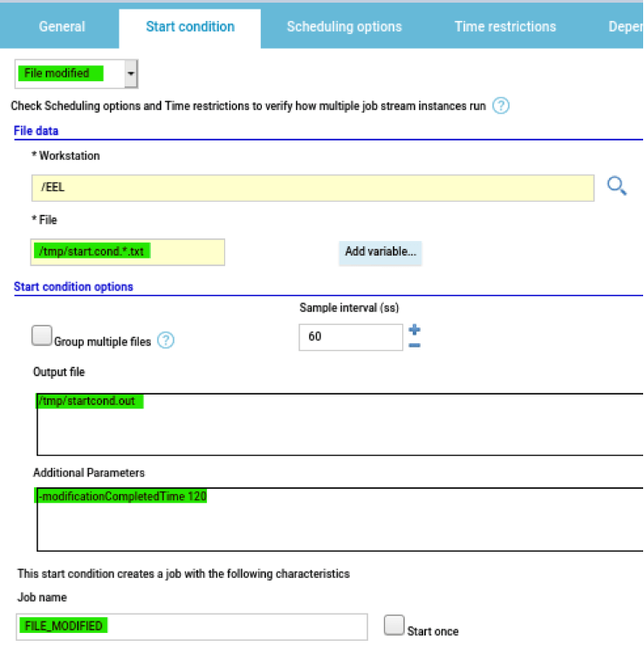Click the workstation search magnifier icon
Screen dimensions: 644x646
(x=617, y=186)
